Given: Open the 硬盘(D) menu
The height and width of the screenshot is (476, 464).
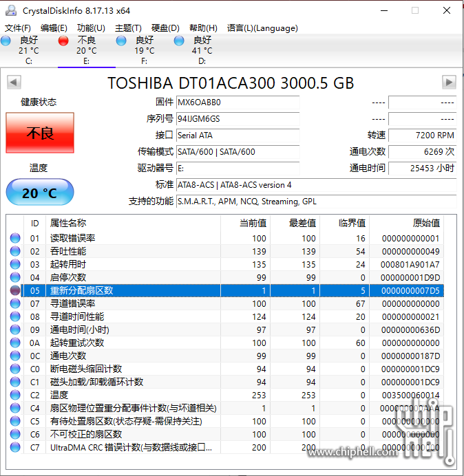Looking at the screenshot, I should point(165,28).
